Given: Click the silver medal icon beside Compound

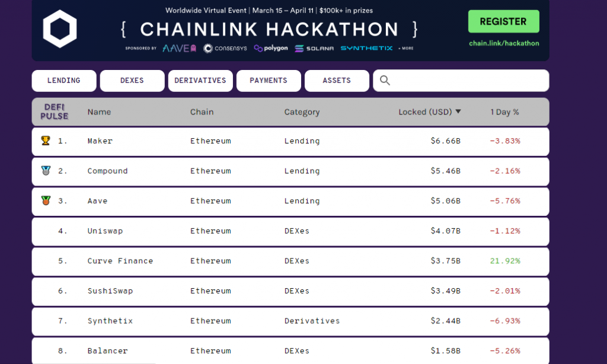Looking at the screenshot, I should coord(45,171).
